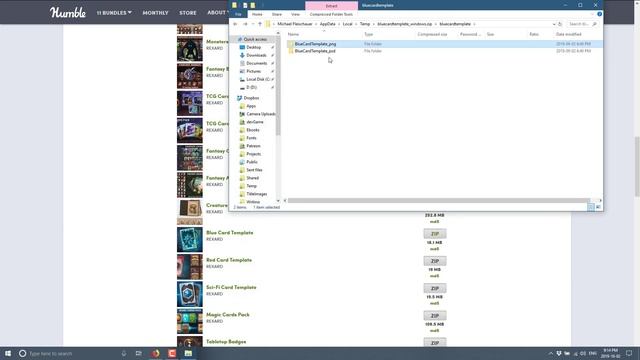Click the Temp breadcrumb segment
Viewport: 640px width, 360px height.
[x=365, y=24]
